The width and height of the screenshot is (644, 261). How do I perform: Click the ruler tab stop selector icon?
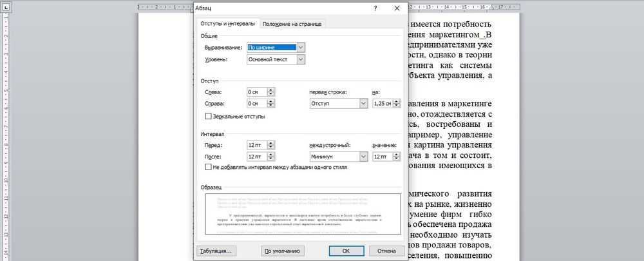[5, 6]
